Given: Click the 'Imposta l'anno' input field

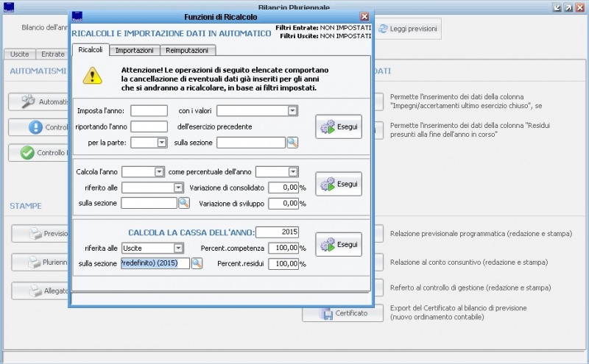Looking at the screenshot, I should tap(149, 111).
